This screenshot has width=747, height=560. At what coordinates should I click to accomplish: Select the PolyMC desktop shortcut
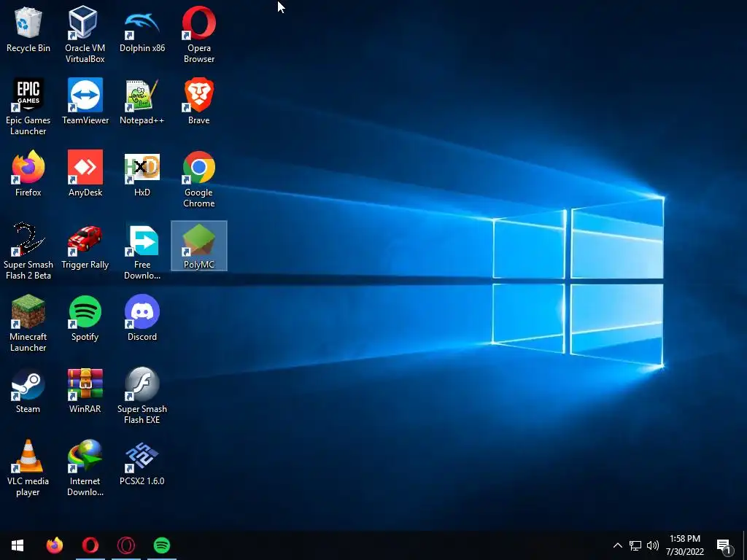(198, 246)
